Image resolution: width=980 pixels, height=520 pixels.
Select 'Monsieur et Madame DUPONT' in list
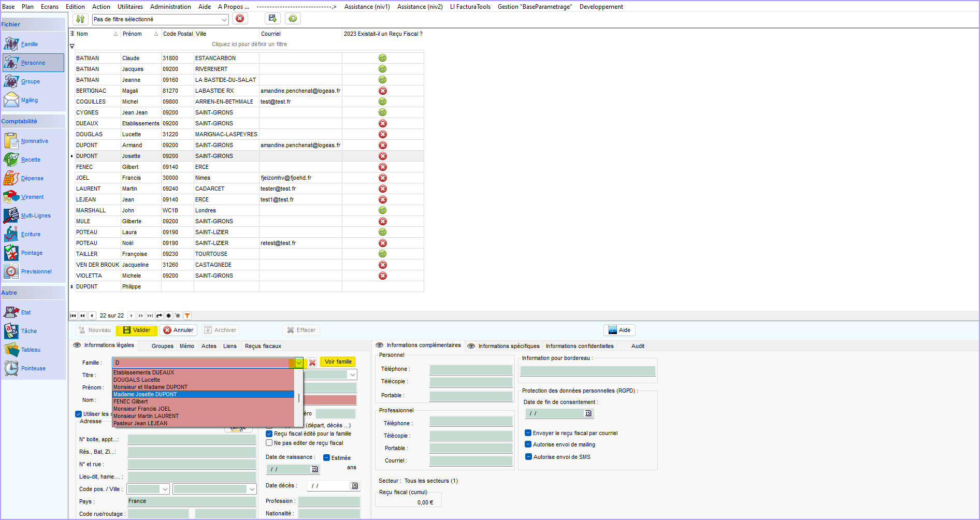(x=151, y=387)
